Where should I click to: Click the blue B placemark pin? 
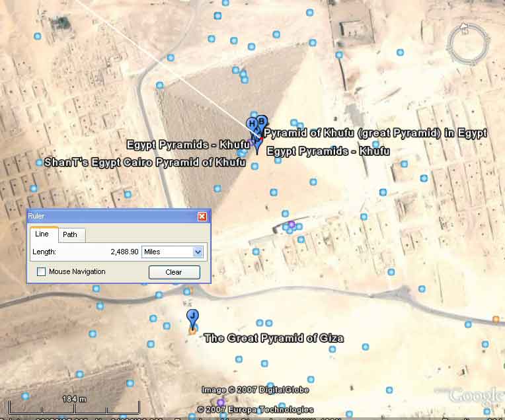coord(261,122)
